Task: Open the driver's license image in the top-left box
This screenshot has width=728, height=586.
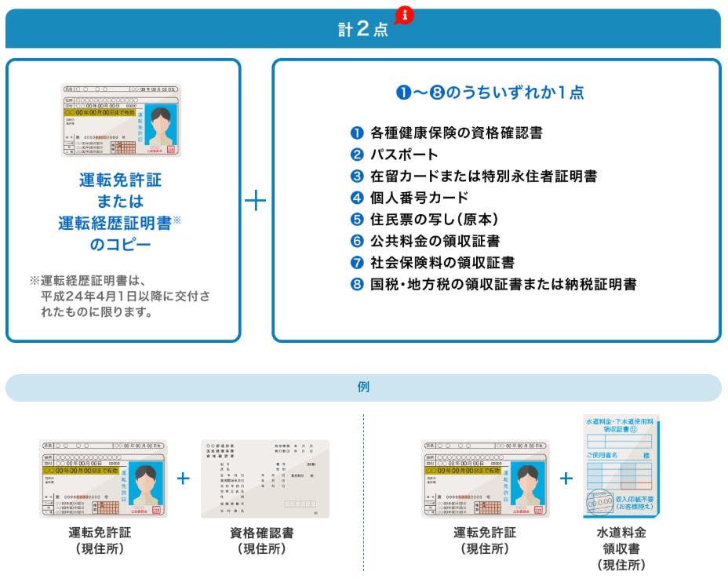Action: pyautogui.click(x=121, y=120)
